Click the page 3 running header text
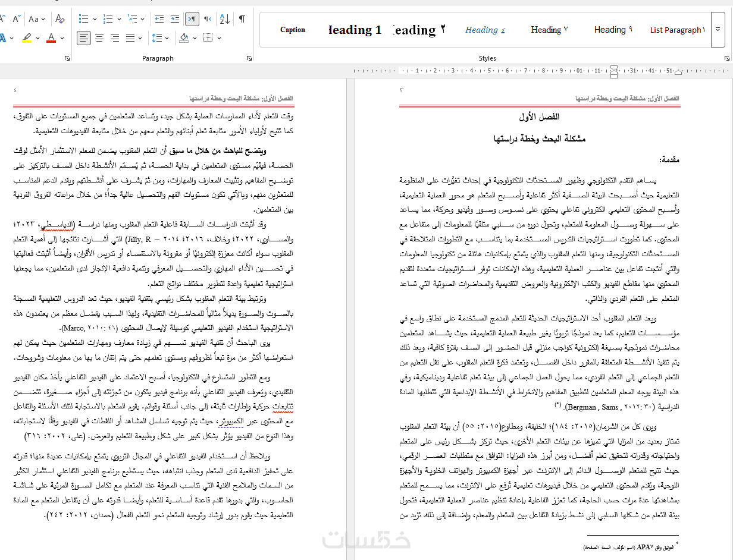This screenshot has height=560, width=733. 627,99
